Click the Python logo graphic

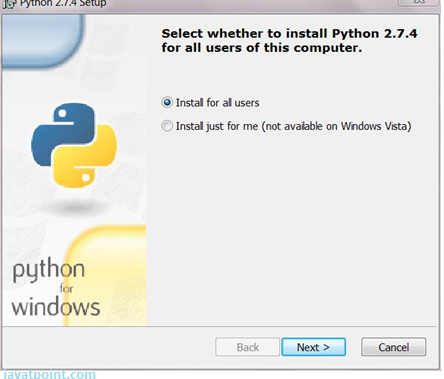pyautogui.click(x=74, y=145)
